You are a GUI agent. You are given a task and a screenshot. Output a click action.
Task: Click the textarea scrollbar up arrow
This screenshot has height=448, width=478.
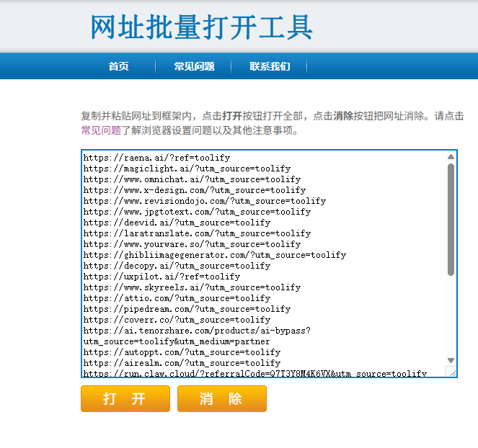coord(451,157)
